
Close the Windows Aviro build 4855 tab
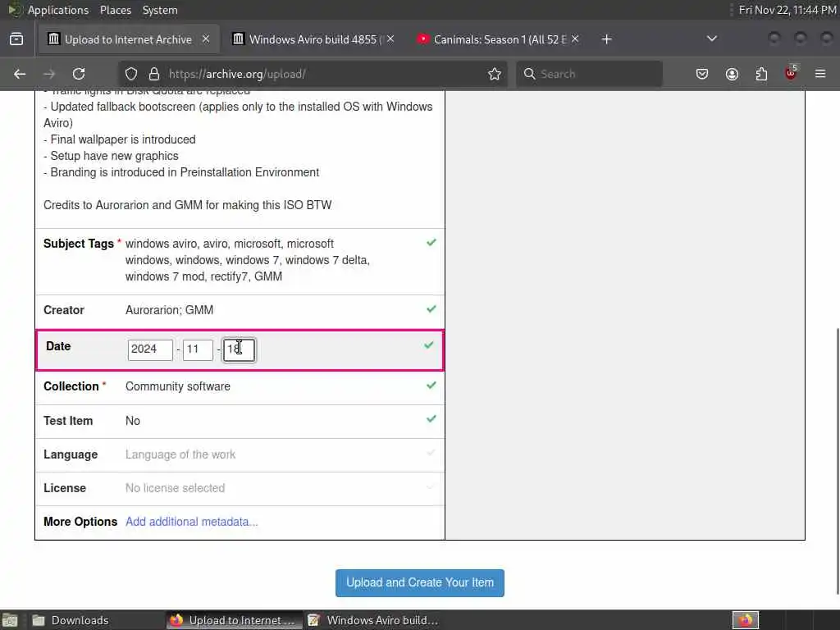pos(390,39)
